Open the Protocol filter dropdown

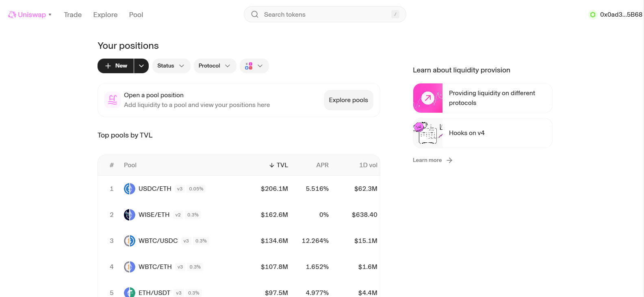point(215,66)
